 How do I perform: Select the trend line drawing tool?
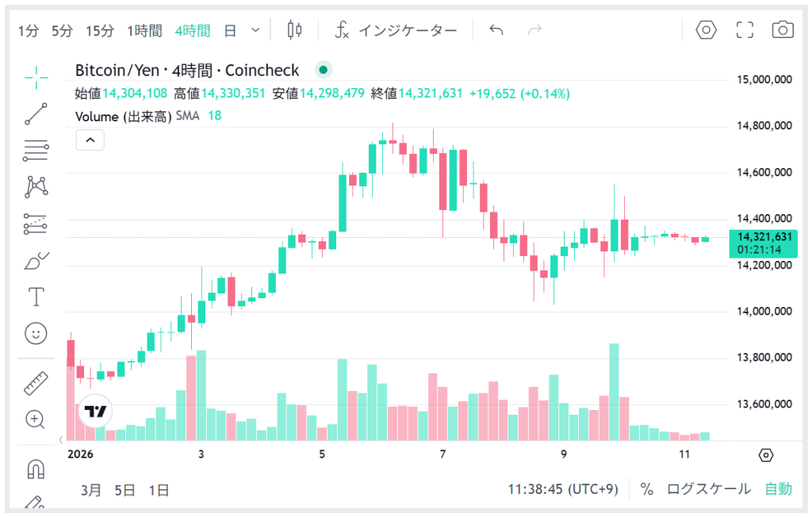tap(36, 113)
